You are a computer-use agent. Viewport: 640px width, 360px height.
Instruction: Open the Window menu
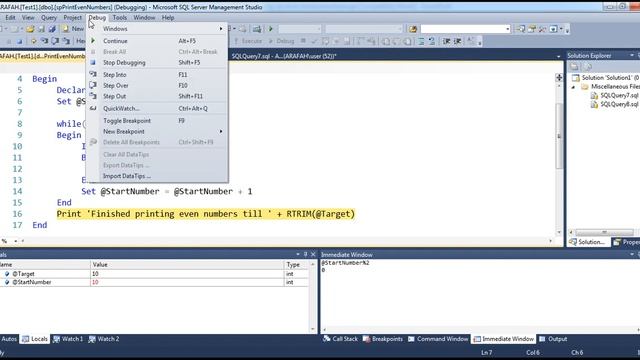coord(144,18)
